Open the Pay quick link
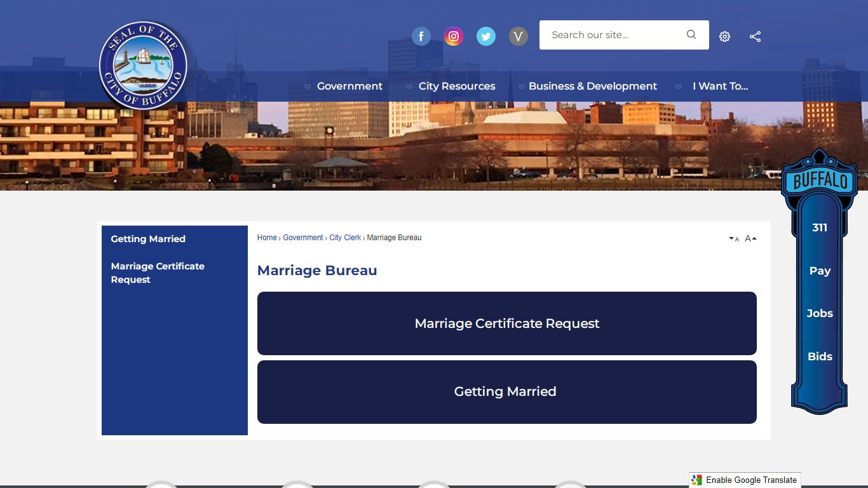The height and width of the screenshot is (488, 868). pos(820,271)
